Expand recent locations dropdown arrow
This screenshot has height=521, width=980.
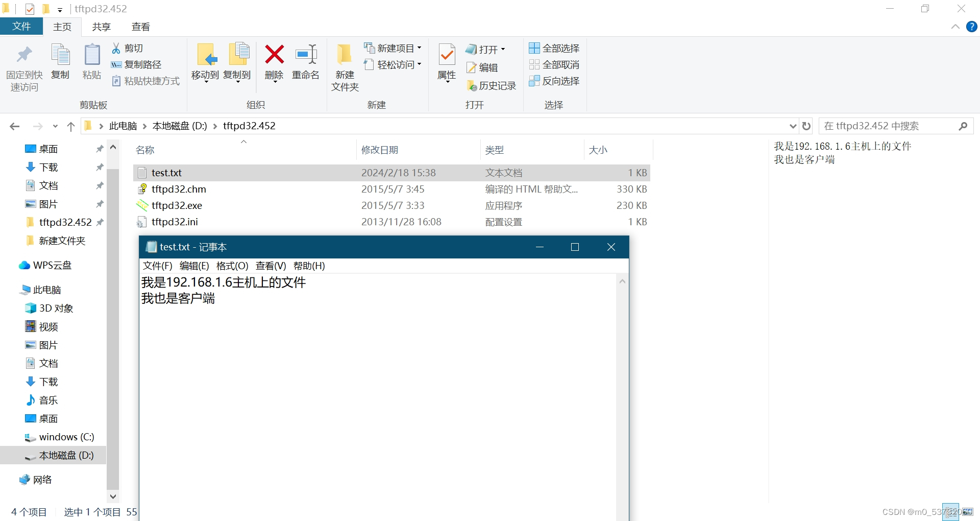pyautogui.click(x=55, y=126)
